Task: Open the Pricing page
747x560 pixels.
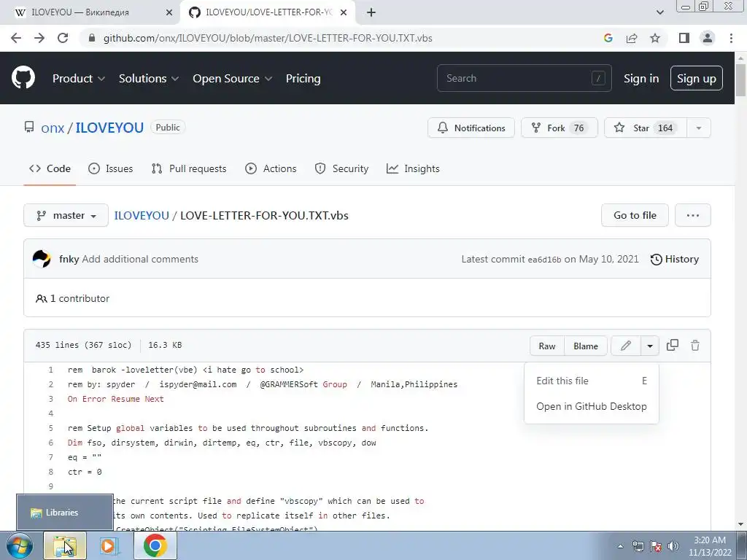Action: (x=303, y=78)
